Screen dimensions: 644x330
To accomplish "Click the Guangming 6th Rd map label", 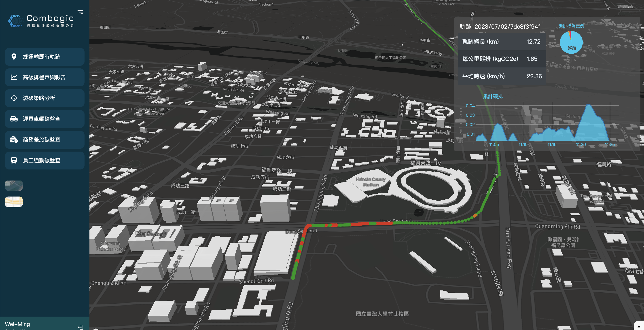I will 557,226.
